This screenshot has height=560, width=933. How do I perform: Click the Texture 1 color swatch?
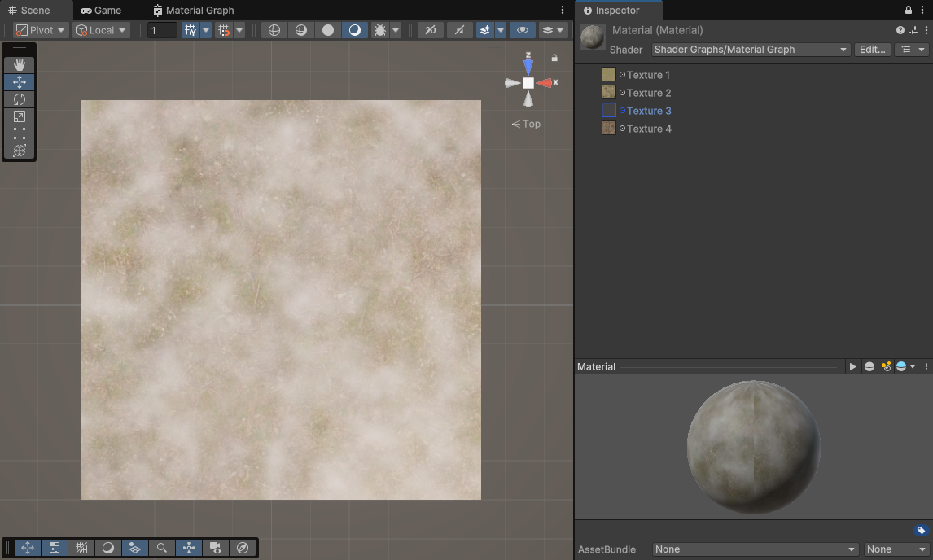(609, 75)
